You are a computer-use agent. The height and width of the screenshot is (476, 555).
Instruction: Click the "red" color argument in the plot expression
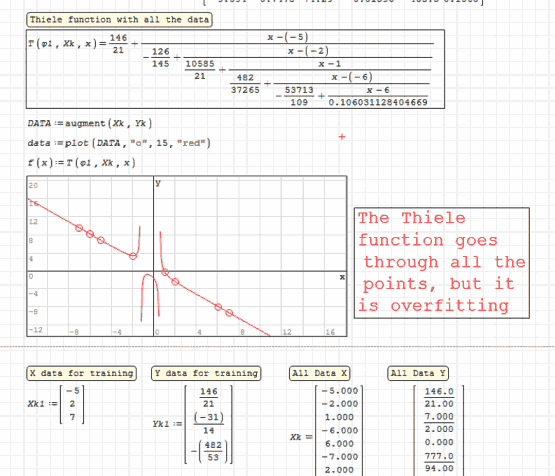(x=191, y=143)
